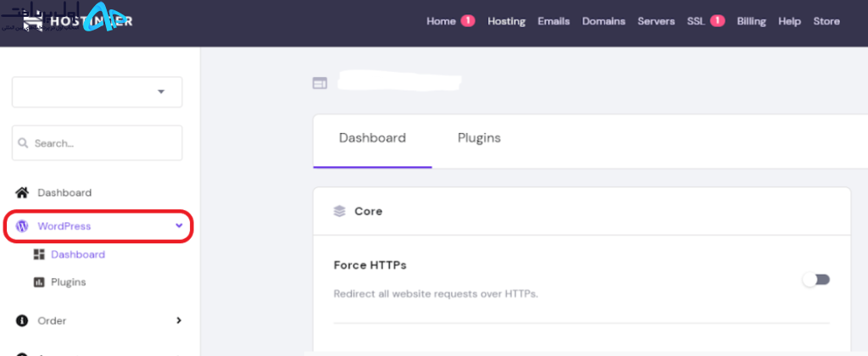
Task: Click the grid icon next to WordPress Dashboard
Action: click(39, 254)
